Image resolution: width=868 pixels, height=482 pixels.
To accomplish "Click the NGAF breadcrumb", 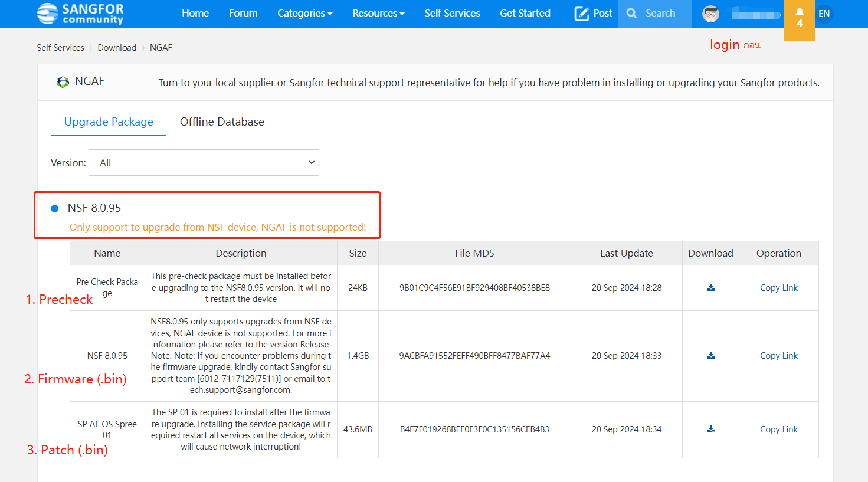I will point(161,48).
